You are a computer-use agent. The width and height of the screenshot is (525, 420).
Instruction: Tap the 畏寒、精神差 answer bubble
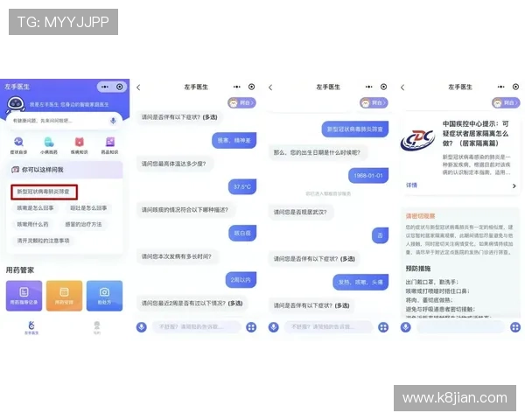(x=234, y=140)
